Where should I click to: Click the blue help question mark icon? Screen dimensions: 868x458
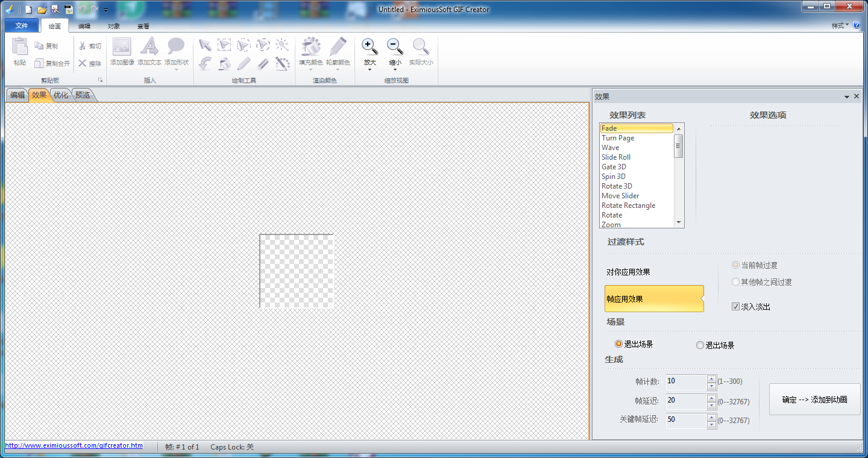coord(857,26)
